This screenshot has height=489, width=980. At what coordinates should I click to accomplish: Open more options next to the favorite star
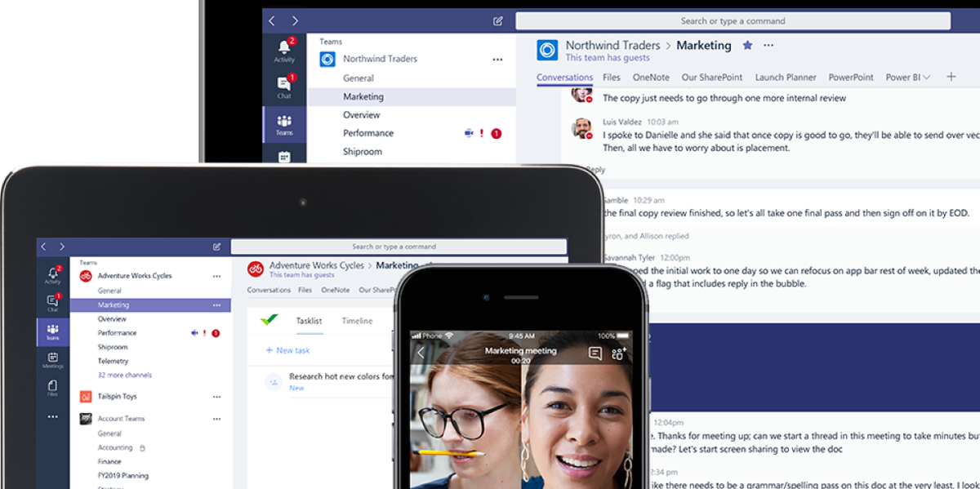(x=768, y=46)
